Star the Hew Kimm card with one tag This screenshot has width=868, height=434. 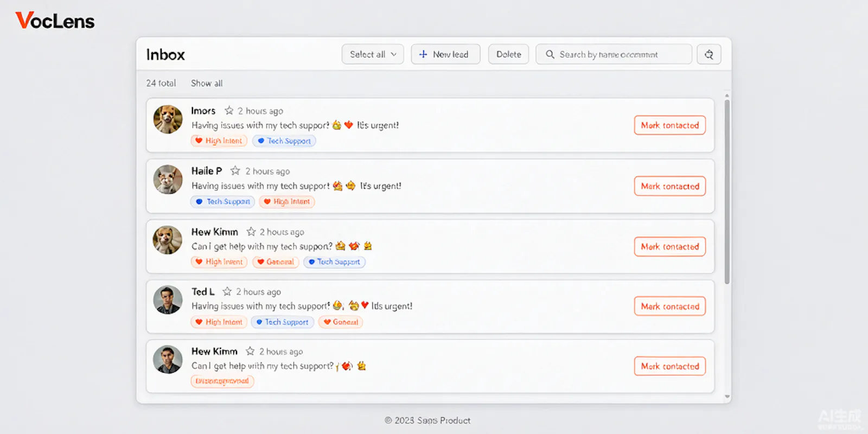250,351
